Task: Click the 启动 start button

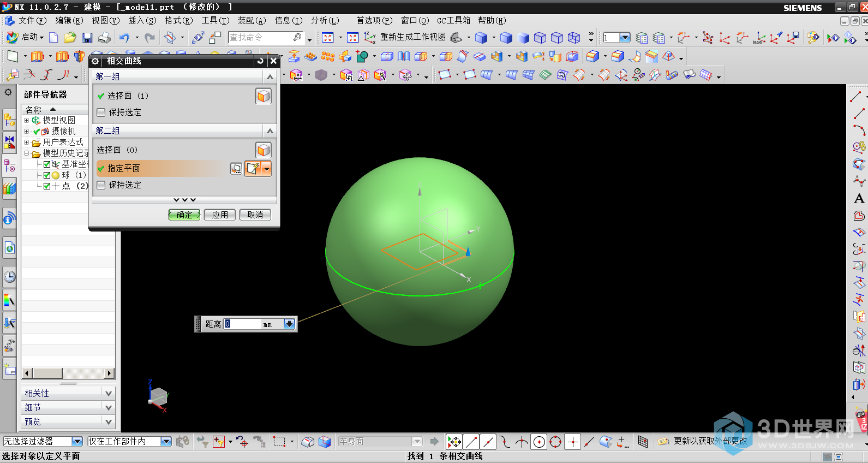Action: click(x=25, y=37)
